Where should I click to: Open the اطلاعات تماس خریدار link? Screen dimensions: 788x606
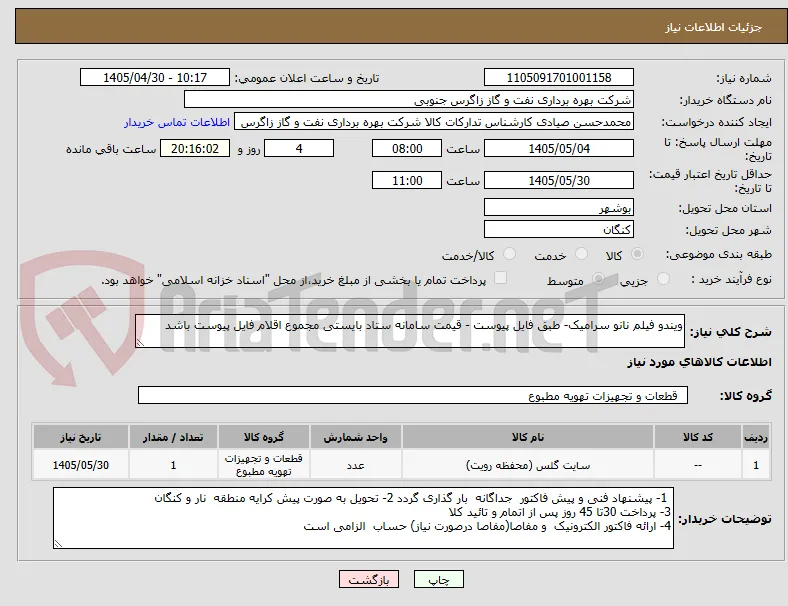pyautogui.click(x=177, y=122)
